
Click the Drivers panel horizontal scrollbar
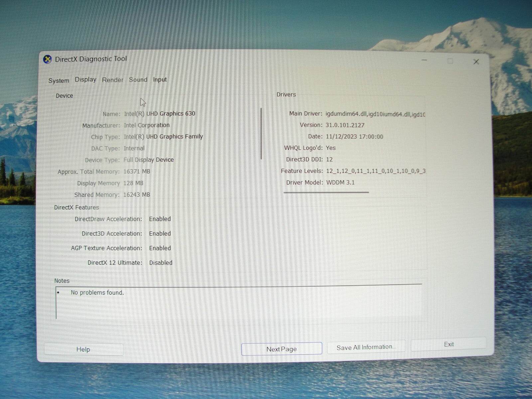click(326, 192)
